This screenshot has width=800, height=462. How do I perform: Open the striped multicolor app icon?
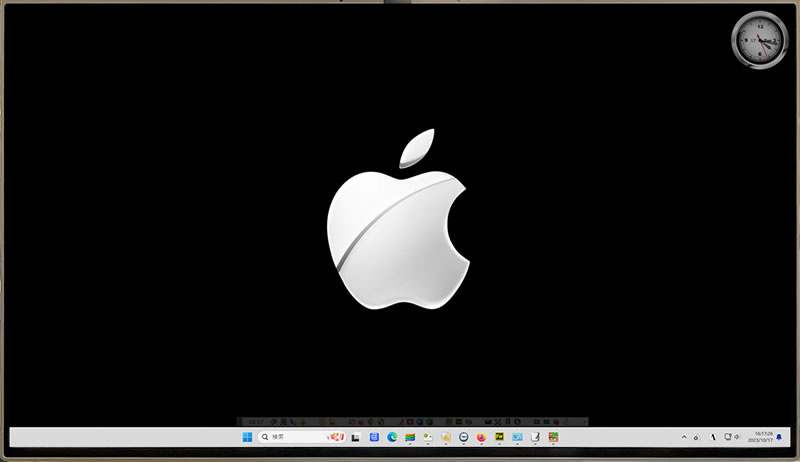(x=410, y=438)
